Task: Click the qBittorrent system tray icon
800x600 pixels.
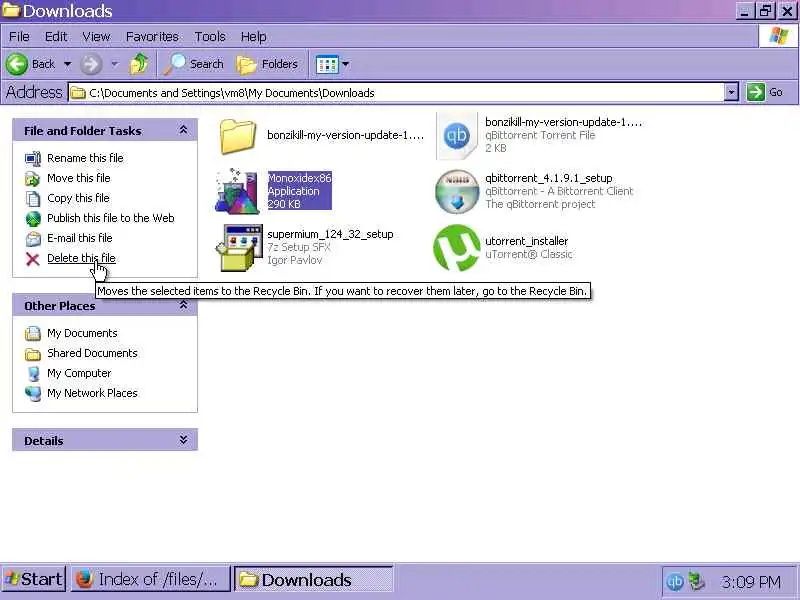Action: [674, 582]
